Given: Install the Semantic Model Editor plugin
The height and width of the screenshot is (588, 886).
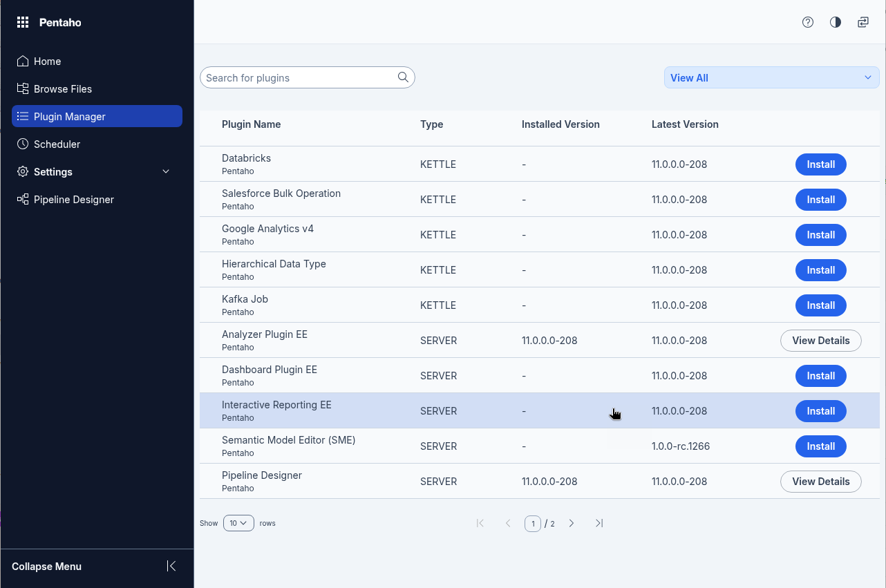Looking at the screenshot, I should (820, 446).
